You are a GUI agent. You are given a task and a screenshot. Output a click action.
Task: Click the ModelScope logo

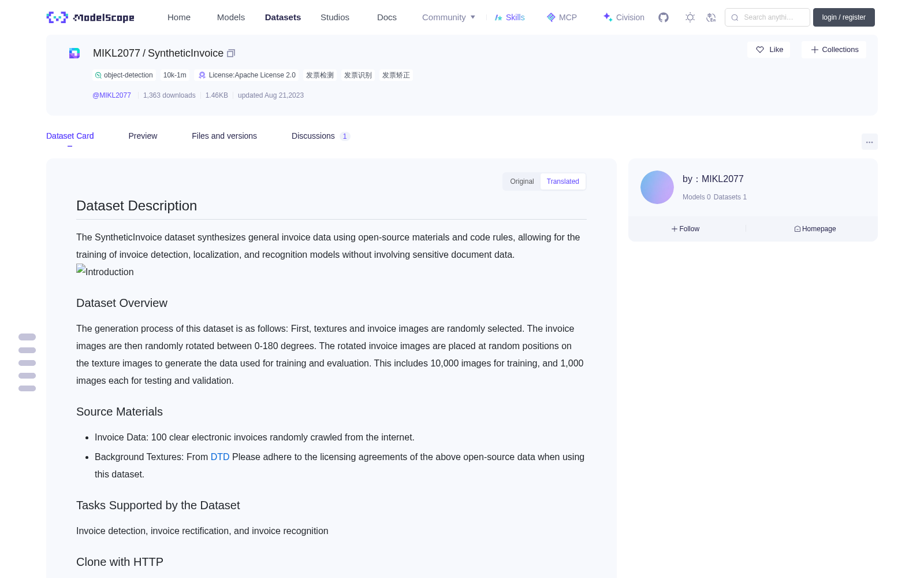coord(90,17)
